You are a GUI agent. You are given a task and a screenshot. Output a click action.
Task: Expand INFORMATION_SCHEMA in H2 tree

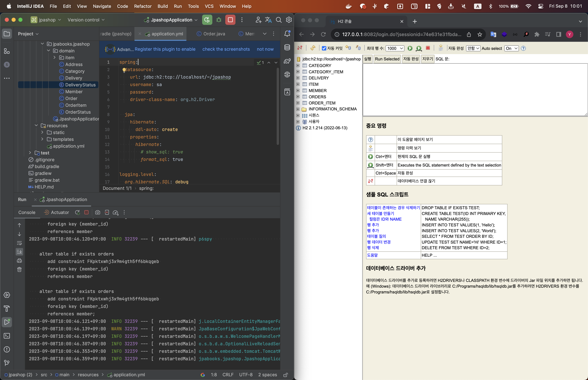(298, 109)
